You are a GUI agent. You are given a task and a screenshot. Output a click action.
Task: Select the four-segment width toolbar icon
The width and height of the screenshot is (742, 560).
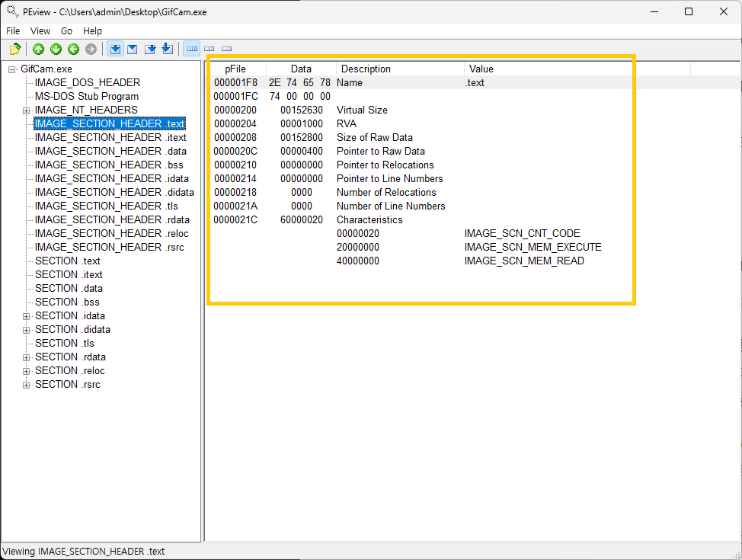click(x=191, y=50)
